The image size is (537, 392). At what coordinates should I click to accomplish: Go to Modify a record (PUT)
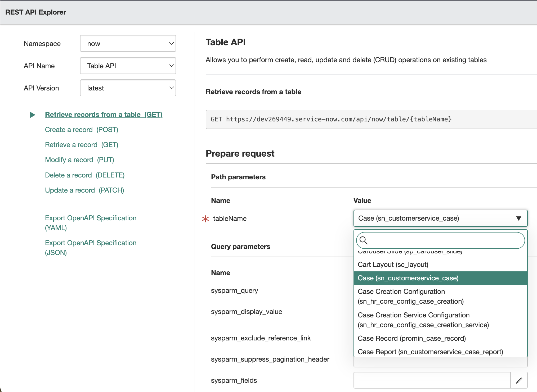tap(79, 160)
